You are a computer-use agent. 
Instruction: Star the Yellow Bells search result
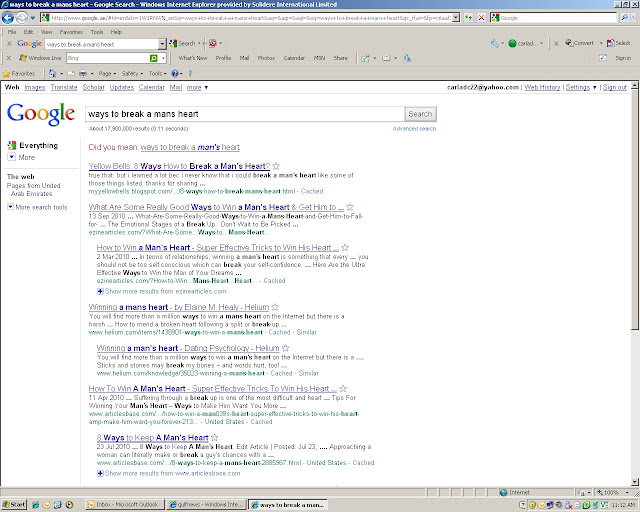pyautogui.click(x=276, y=166)
